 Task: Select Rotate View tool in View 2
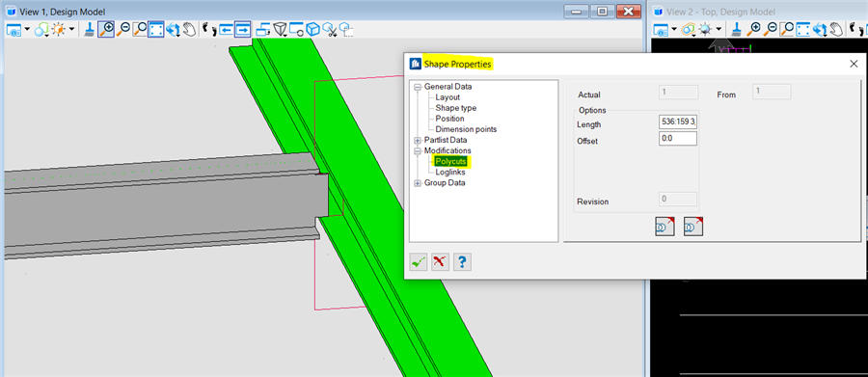(x=821, y=29)
